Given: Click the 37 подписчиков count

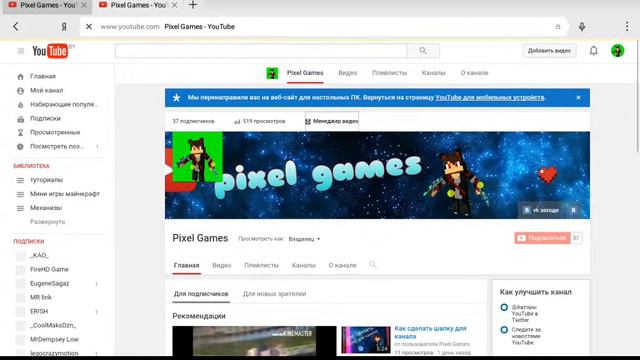Looking at the screenshot, I should (x=193, y=121).
